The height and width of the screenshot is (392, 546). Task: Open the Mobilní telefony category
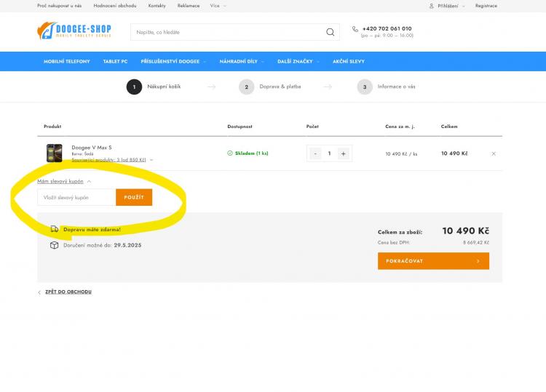pyautogui.click(x=67, y=61)
